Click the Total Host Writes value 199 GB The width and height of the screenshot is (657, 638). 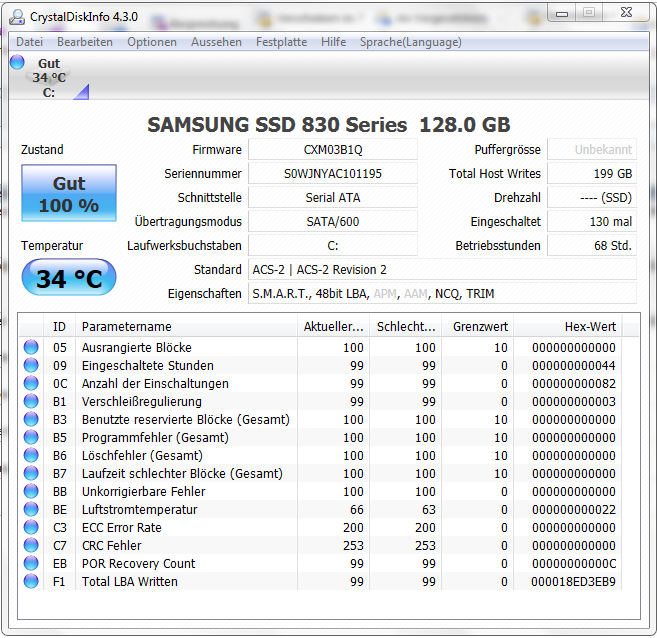point(592,173)
